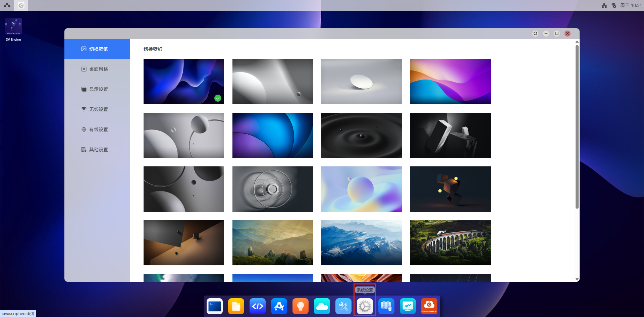Launch the Ubuntu Desktop dock icon

429,306
